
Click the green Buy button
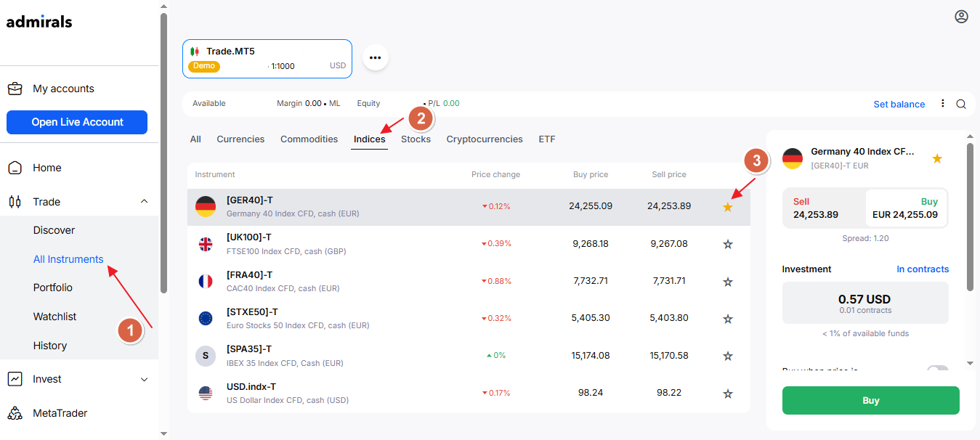[870, 400]
